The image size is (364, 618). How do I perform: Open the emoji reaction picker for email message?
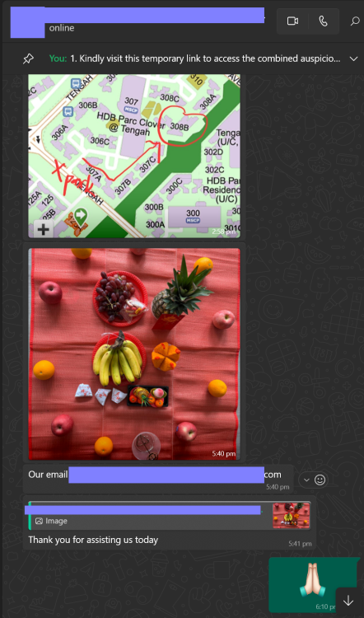point(320,480)
